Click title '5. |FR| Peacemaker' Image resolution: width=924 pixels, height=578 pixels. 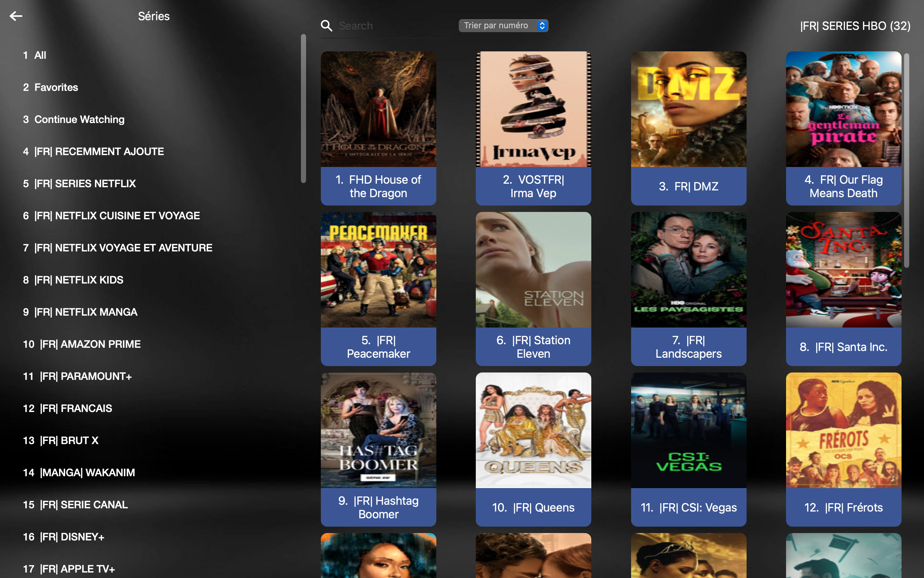(378, 347)
